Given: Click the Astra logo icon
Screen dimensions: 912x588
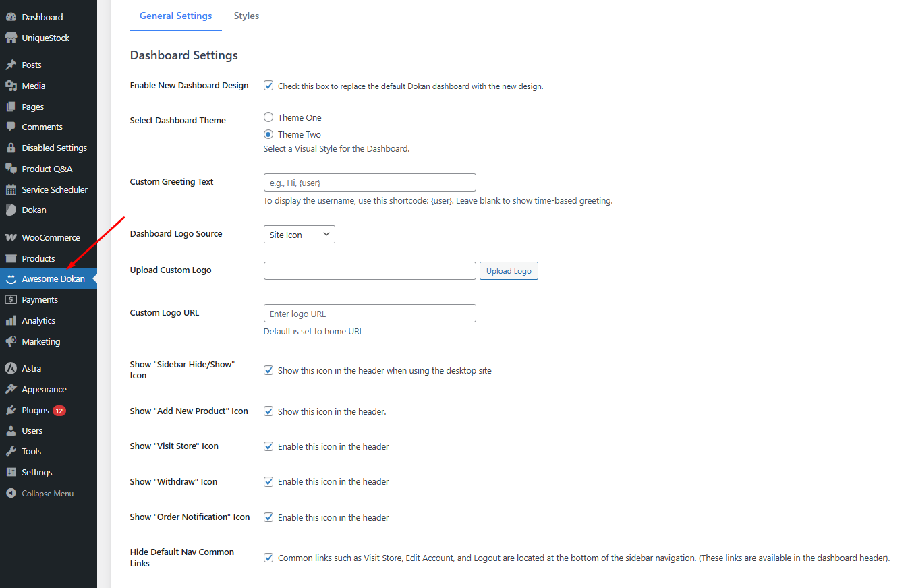Looking at the screenshot, I should click(11, 369).
